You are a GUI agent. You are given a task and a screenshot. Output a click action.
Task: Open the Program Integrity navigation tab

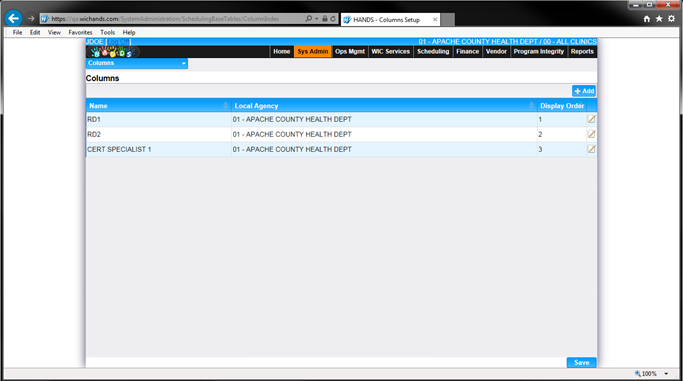(x=538, y=51)
